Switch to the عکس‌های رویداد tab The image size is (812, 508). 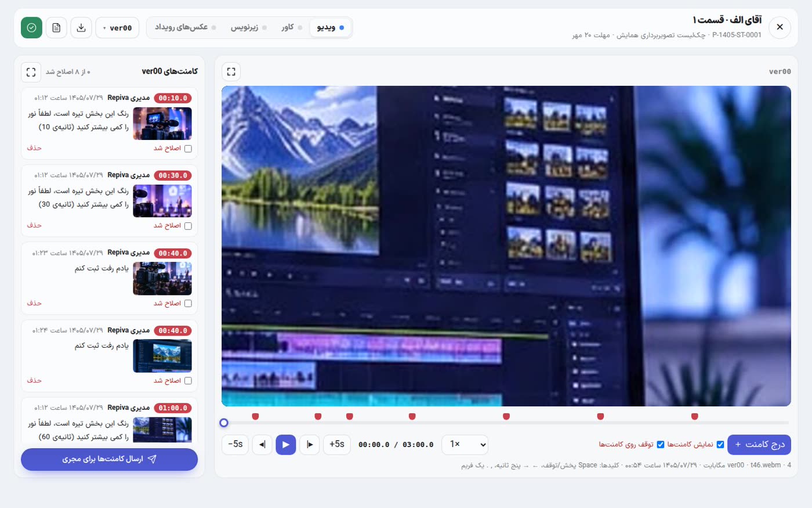point(185,27)
